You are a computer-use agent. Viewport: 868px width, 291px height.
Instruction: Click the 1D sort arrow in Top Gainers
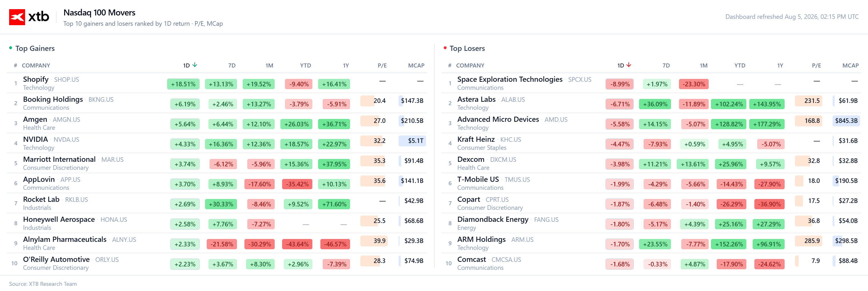[x=195, y=65]
